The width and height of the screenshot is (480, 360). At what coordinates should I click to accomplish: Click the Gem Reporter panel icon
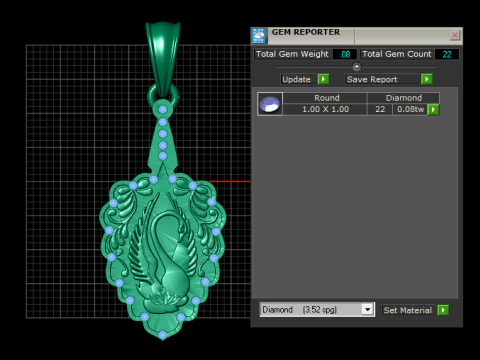pyautogui.click(x=259, y=36)
